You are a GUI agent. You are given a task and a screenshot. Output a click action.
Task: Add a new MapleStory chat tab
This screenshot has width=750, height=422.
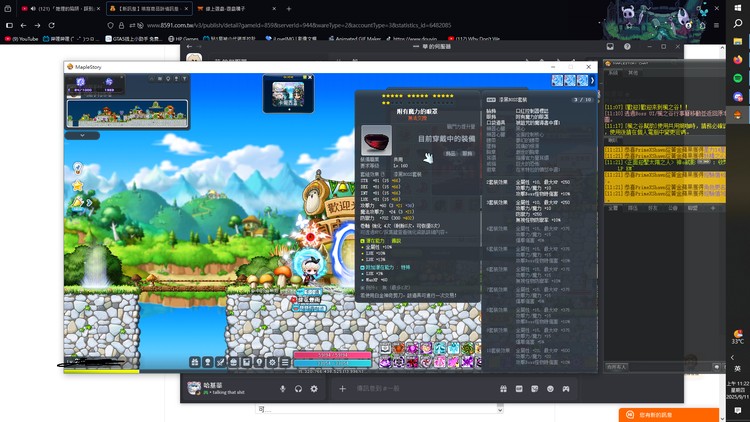(712, 208)
